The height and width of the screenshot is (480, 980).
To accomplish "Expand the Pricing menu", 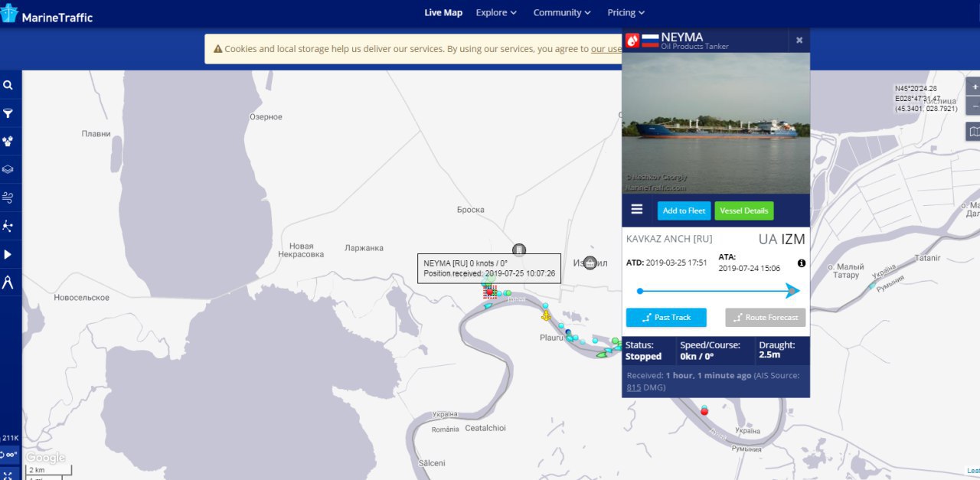I will tap(626, 12).
